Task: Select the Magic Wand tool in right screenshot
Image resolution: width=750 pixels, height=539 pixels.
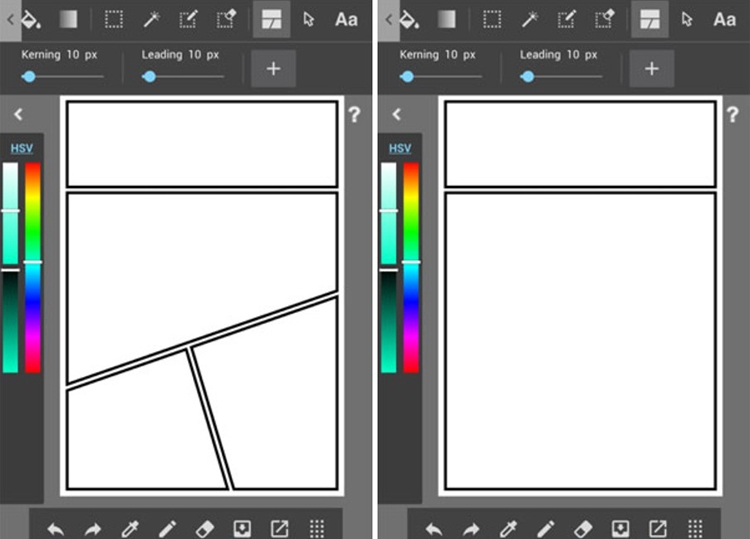Action: [530, 20]
